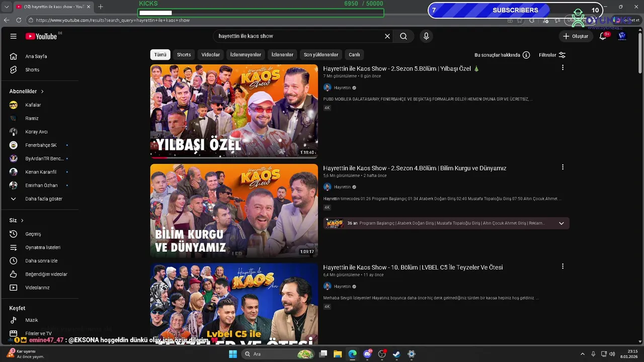Click the taskbar Ara search box
This screenshot has width=644, height=362.
click(278, 354)
